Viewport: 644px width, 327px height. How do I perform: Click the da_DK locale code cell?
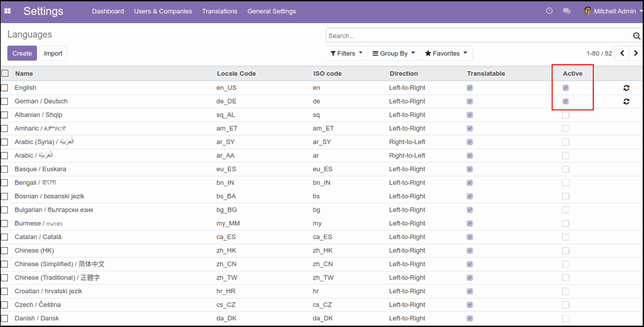pos(226,318)
